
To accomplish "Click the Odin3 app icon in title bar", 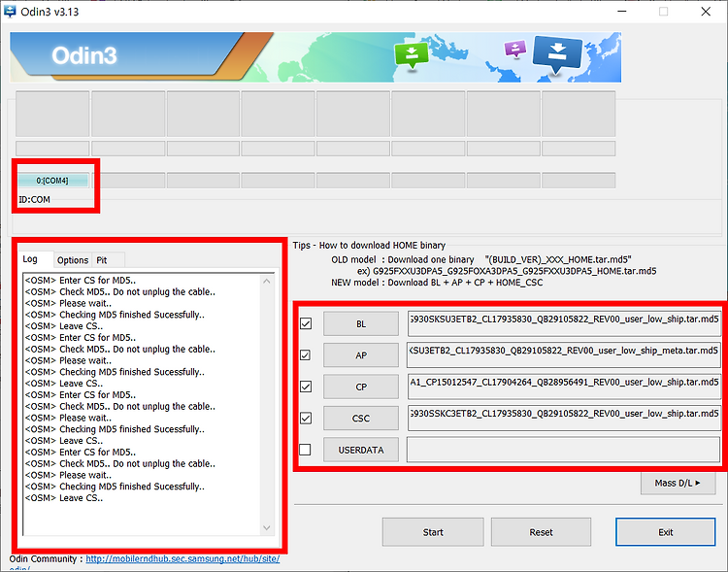I will coord(10,11).
